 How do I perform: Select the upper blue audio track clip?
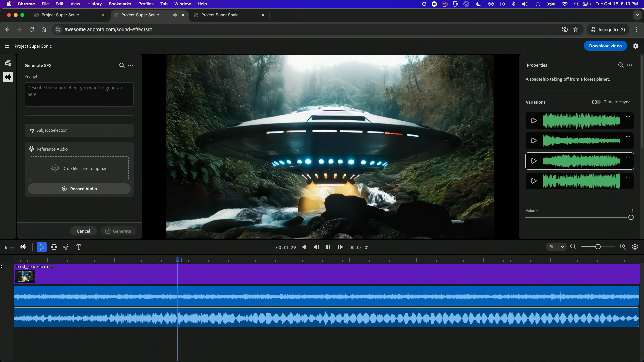click(x=326, y=296)
